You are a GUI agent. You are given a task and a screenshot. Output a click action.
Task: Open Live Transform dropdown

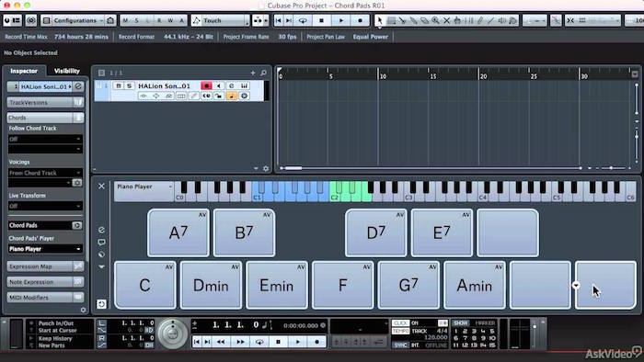click(45, 206)
